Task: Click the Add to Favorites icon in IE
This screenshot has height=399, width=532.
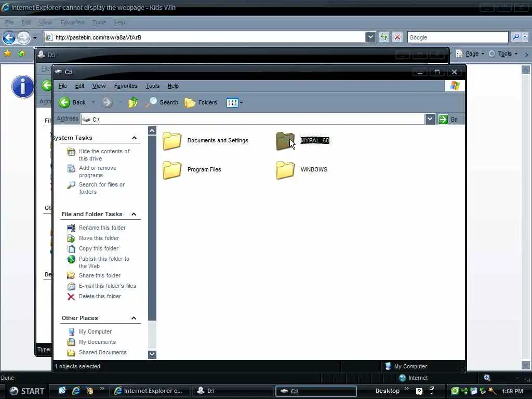Action: pos(21,54)
